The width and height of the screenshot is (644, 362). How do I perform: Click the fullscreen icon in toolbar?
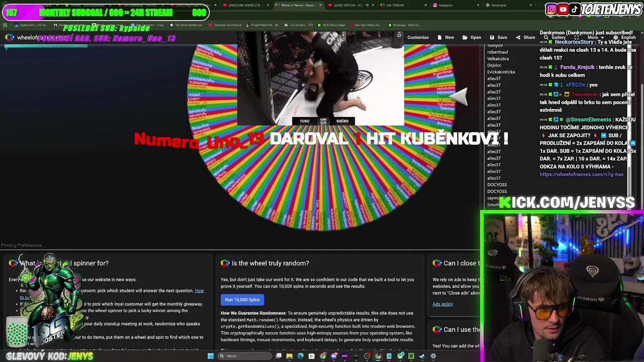(x=577, y=37)
